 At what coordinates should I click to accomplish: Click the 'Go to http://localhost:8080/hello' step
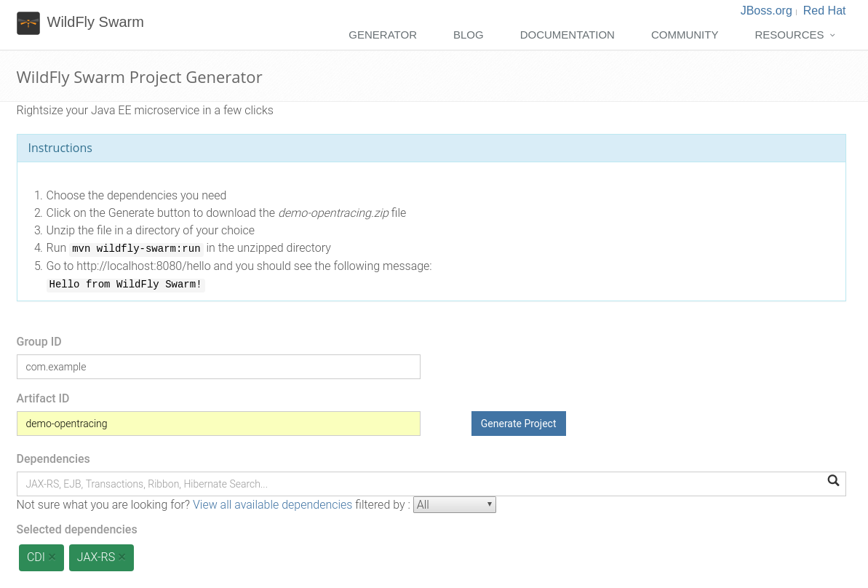click(x=239, y=266)
